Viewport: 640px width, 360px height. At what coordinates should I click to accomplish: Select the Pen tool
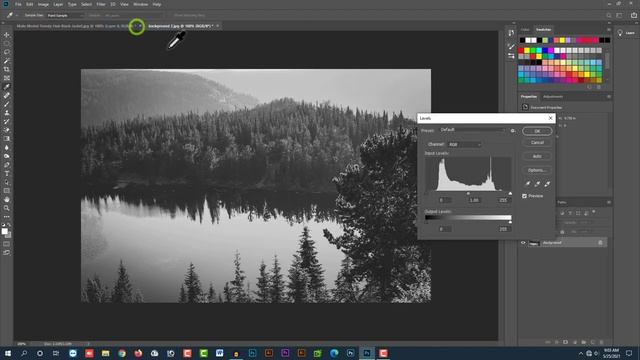[7, 165]
